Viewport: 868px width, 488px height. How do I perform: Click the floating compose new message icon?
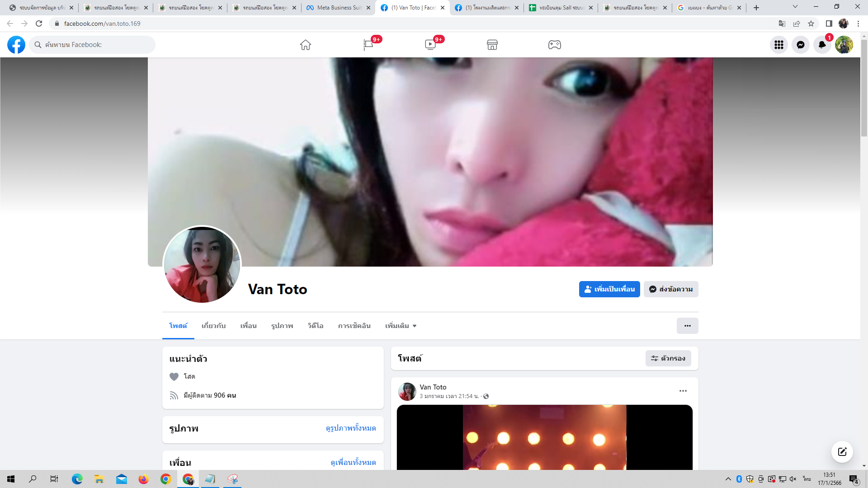[x=842, y=452]
